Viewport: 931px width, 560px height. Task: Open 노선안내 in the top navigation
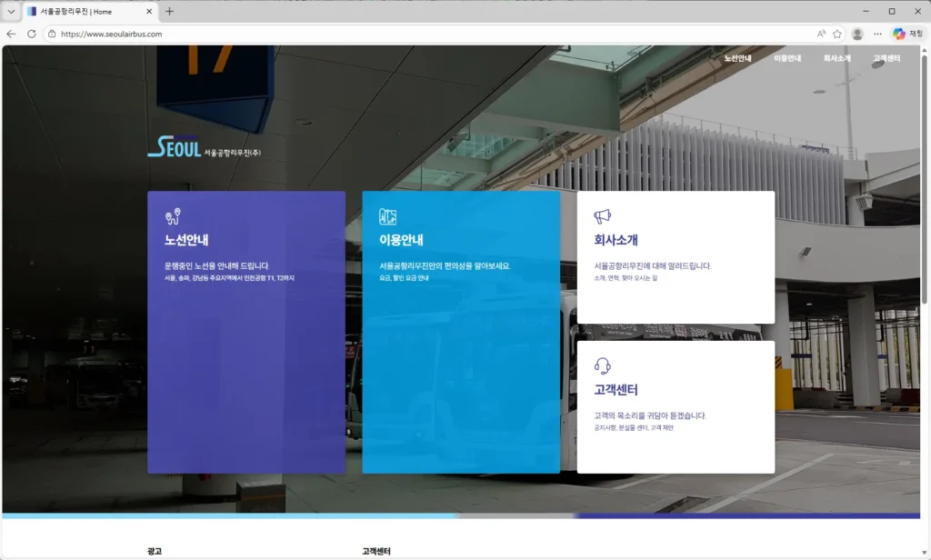(x=737, y=58)
